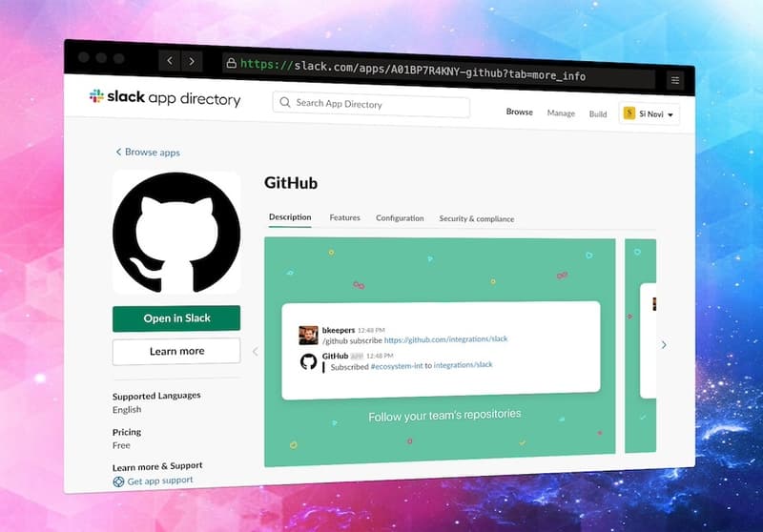This screenshot has width=763, height=532.
Task: Click the Si Novi workspace avatar icon
Action: [629, 113]
